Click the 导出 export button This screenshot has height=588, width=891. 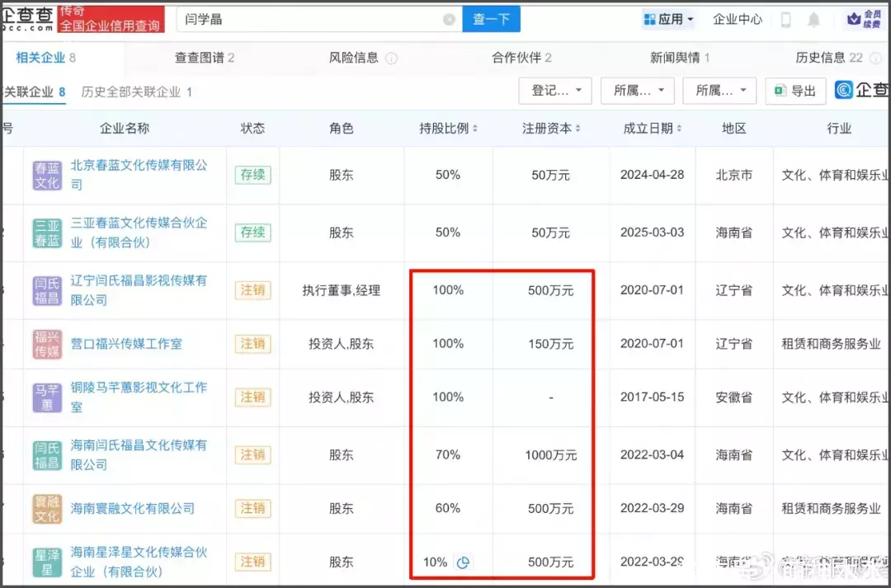[x=795, y=91]
